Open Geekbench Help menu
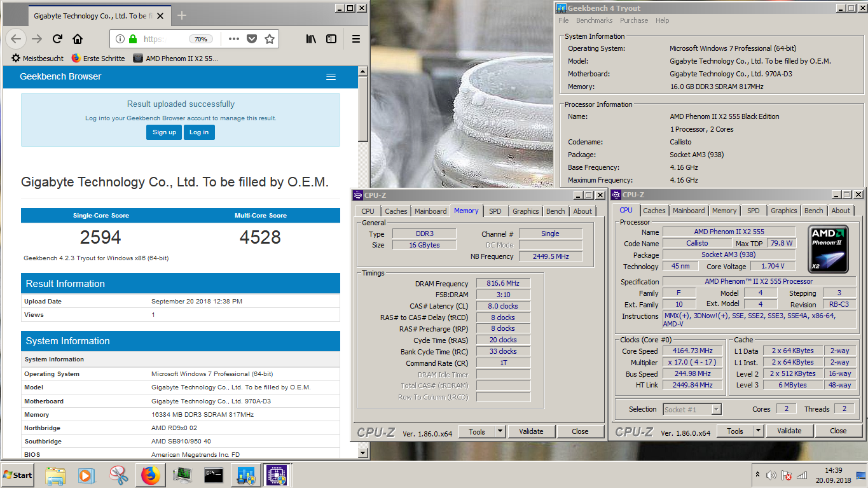The height and width of the screenshot is (488, 868). [662, 20]
